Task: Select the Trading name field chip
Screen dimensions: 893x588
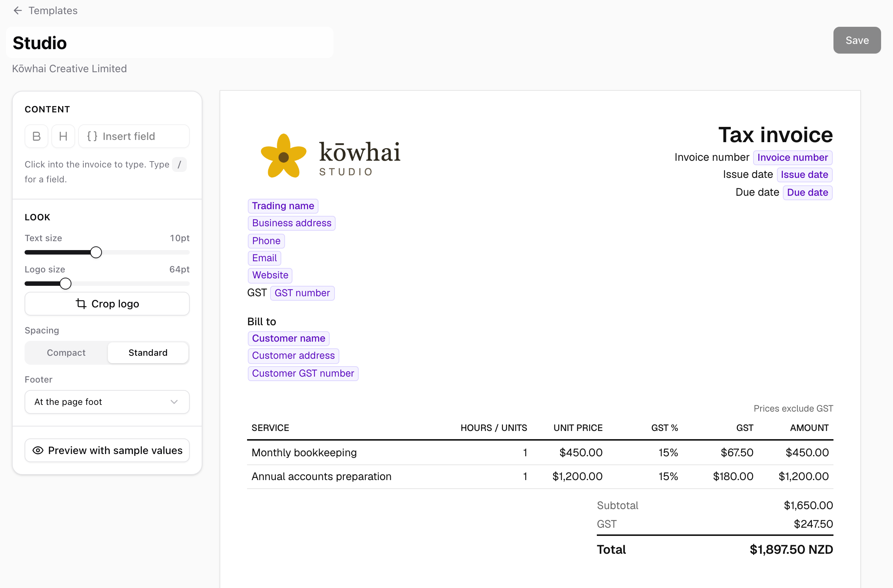Action: pos(283,206)
